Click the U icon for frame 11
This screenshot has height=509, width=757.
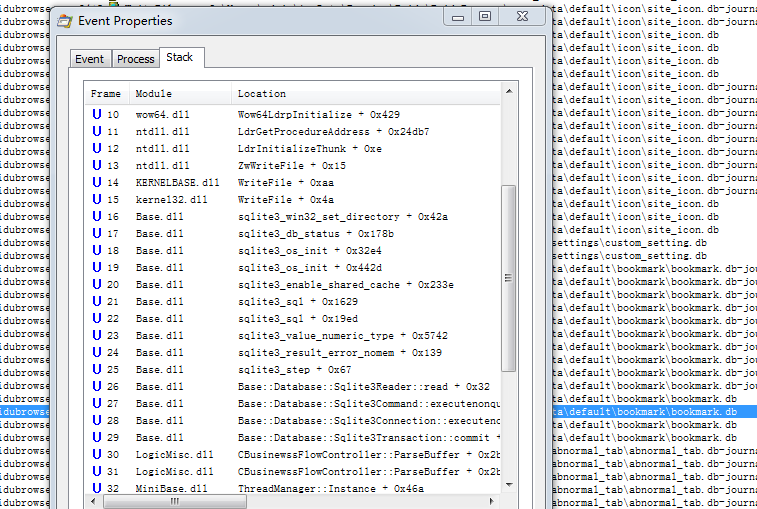tap(97, 131)
